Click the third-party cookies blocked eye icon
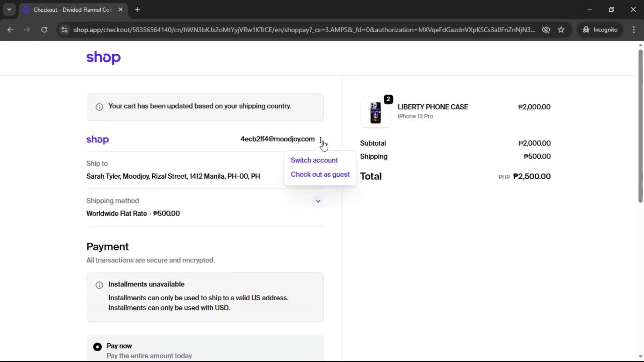 point(546,30)
